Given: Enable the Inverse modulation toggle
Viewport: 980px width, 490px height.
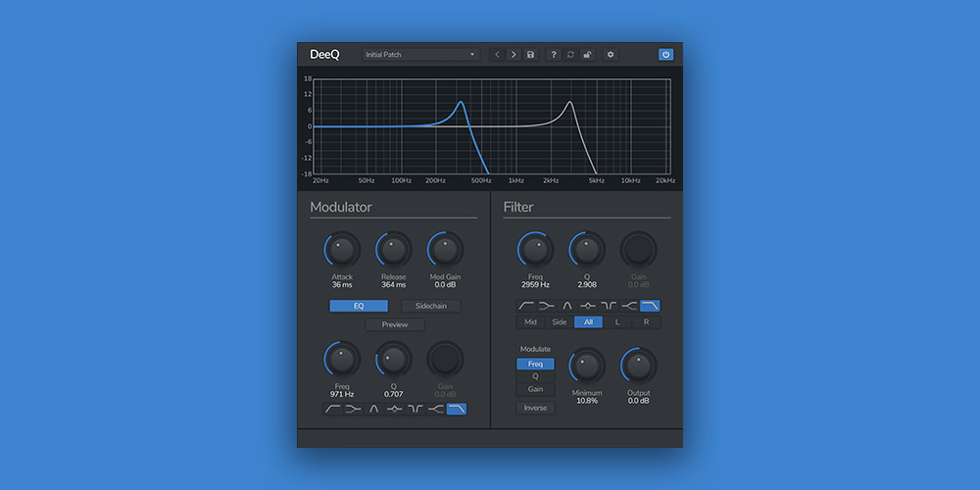Looking at the screenshot, I should pyautogui.click(x=535, y=408).
